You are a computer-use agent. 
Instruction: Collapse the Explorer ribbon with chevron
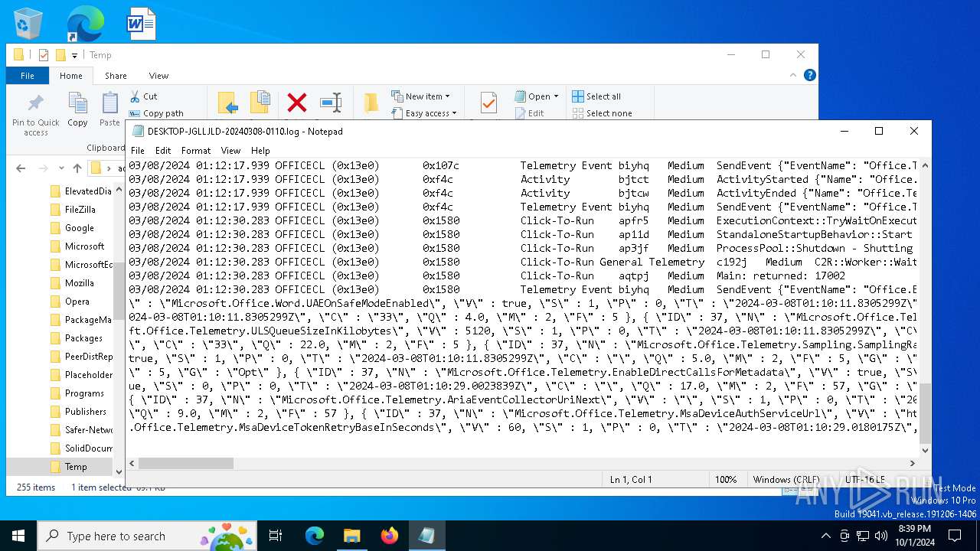coord(793,75)
